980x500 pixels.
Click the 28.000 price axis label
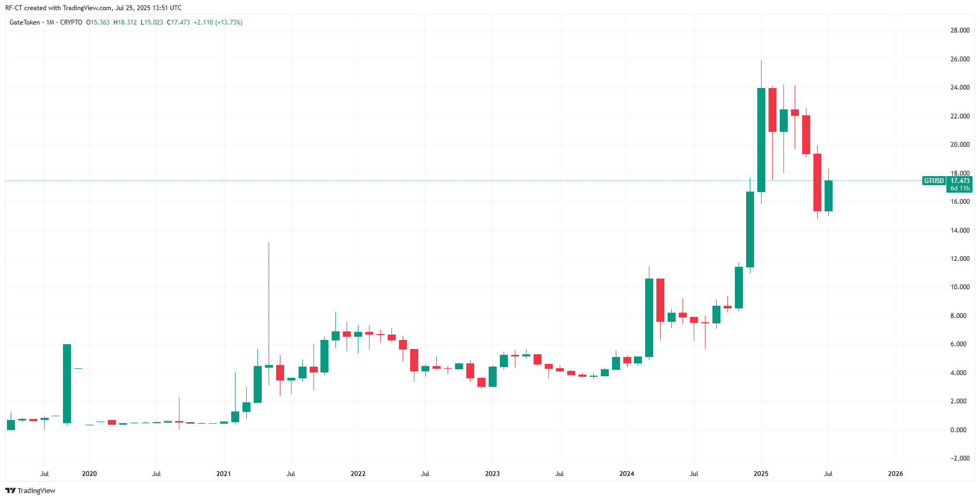[x=960, y=30]
